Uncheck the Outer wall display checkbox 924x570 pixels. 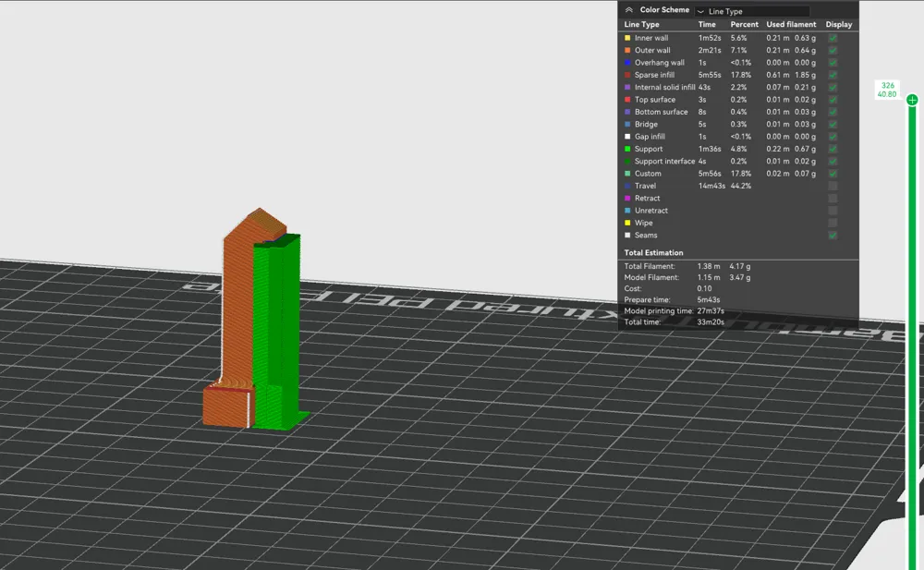(833, 50)
